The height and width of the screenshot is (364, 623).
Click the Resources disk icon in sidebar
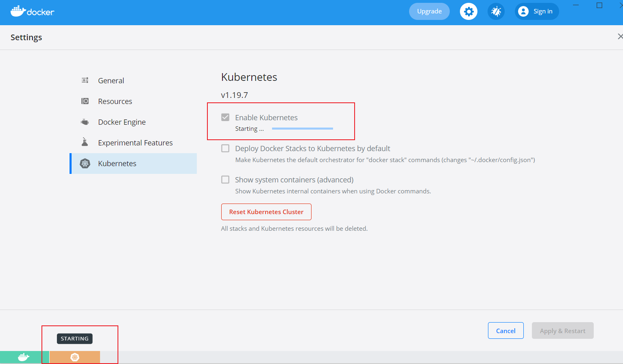click(x=85, y=101)
